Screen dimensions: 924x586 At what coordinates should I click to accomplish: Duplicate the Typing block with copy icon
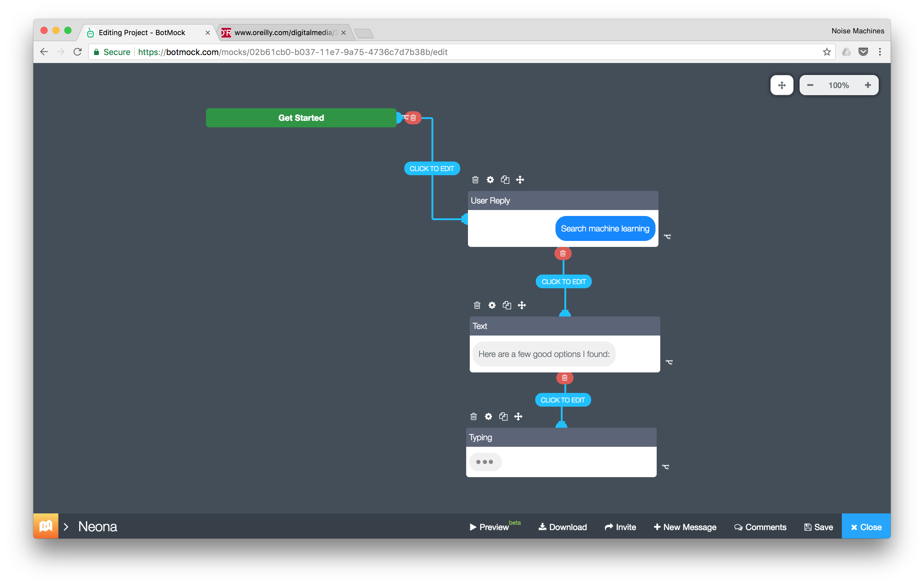[503, 416]
